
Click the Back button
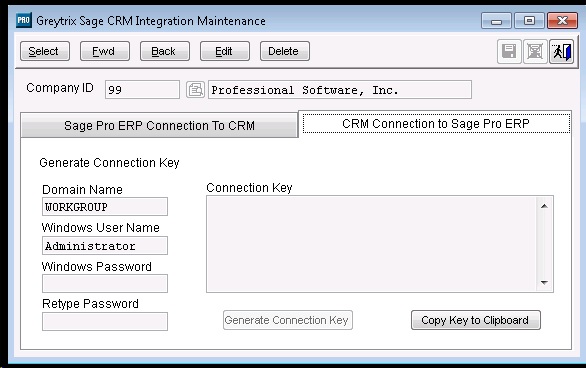coord(165,51)
